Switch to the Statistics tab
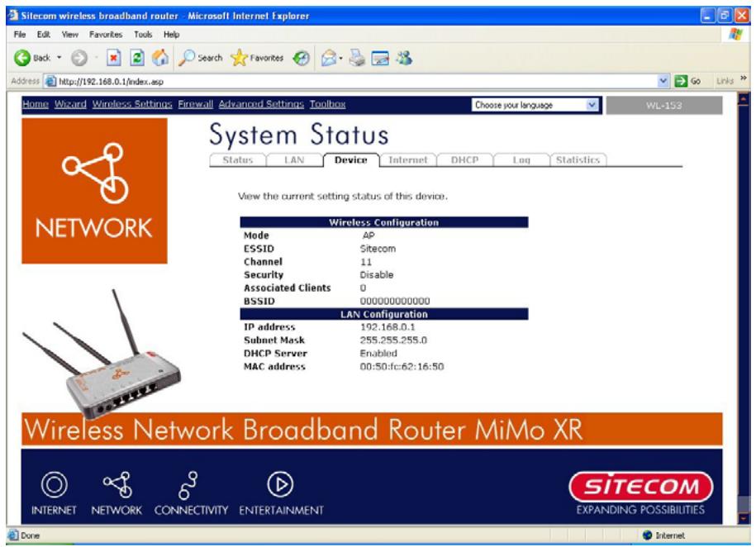 [x=578, y=159]
